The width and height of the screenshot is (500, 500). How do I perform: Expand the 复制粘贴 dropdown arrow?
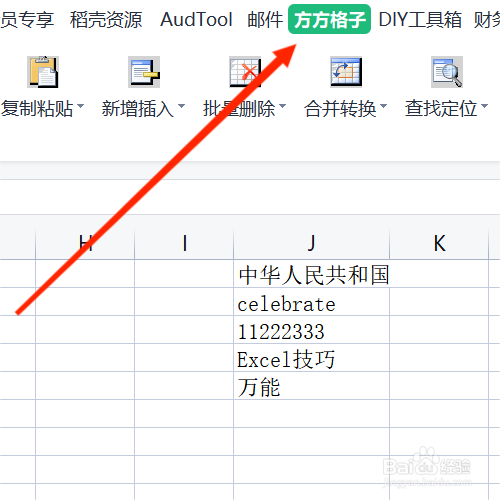pos(80,106)
